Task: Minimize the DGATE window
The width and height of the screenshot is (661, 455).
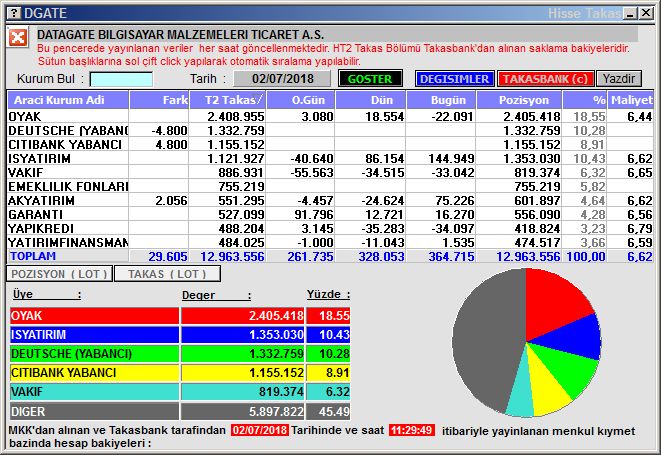Action: click(630, 14)
